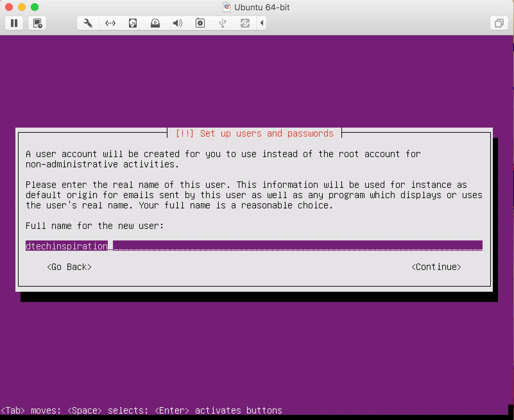Toggle the sound speaker icon
The width and height of the screenshot is (514, 420).
click(177, 23)
